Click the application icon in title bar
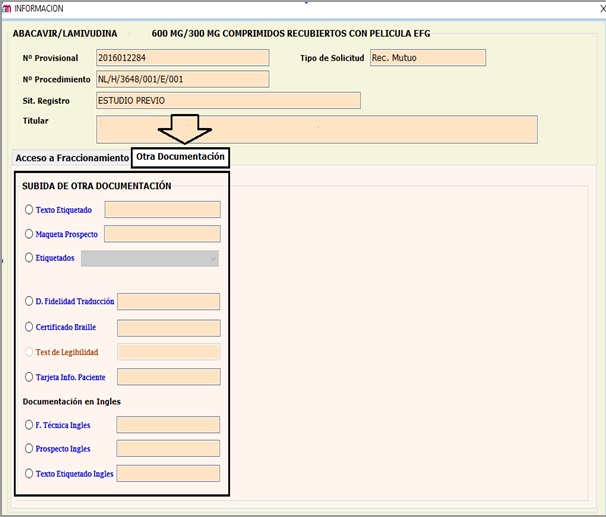 point(7,8)
